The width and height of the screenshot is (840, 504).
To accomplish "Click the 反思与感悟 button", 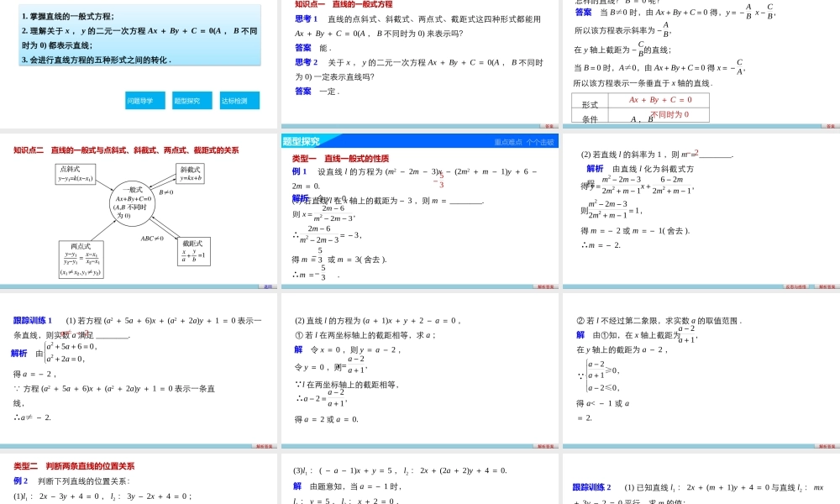I will [x=796, y=286].
